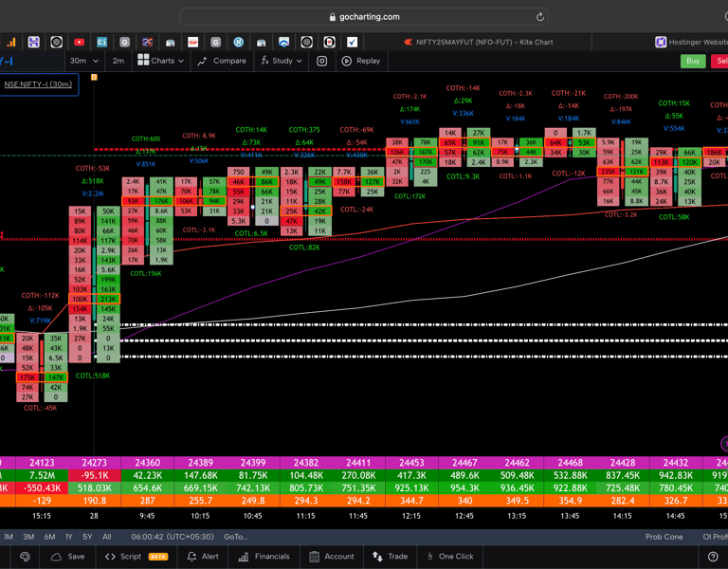This screenshot has height=569, width=728.
Task: Take chart snapshot with camera icon
Action: (321, 61)
